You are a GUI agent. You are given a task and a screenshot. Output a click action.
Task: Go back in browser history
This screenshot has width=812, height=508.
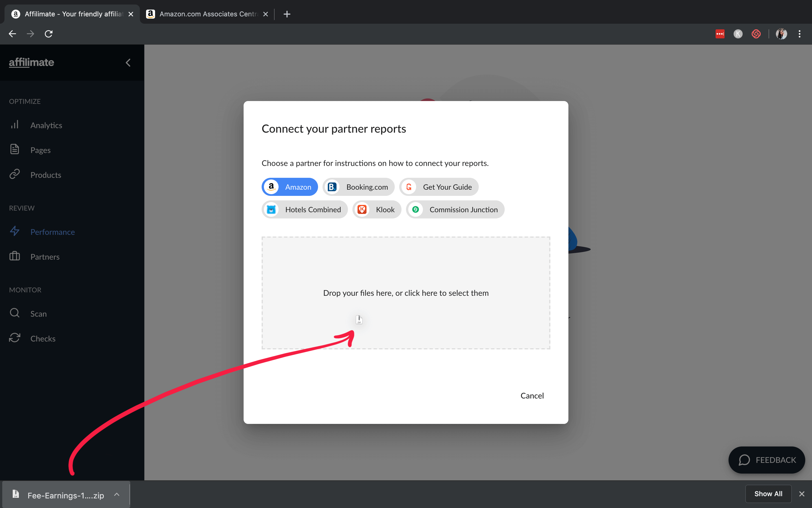(12, 34)
